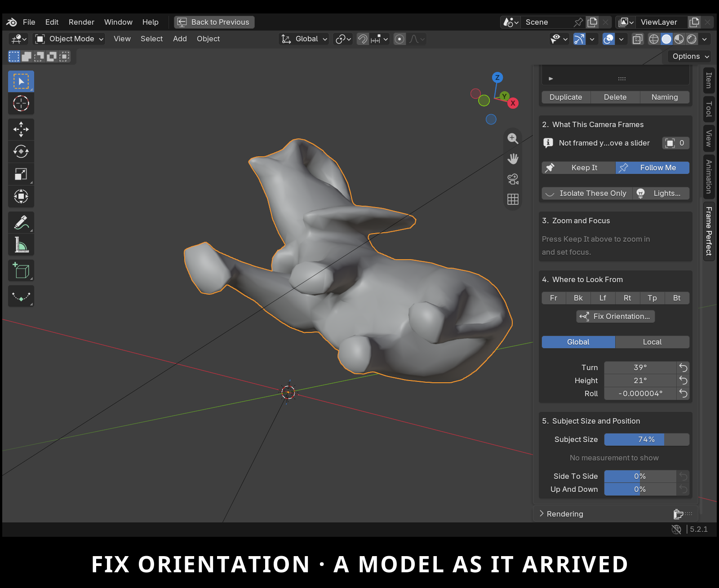Toggle camera view icon in viewport
This screenshot has height=588, width=719.
coord(513,179)
